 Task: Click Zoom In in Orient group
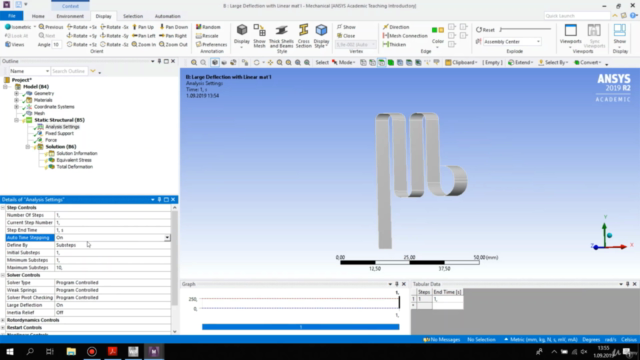pos(144,44)
